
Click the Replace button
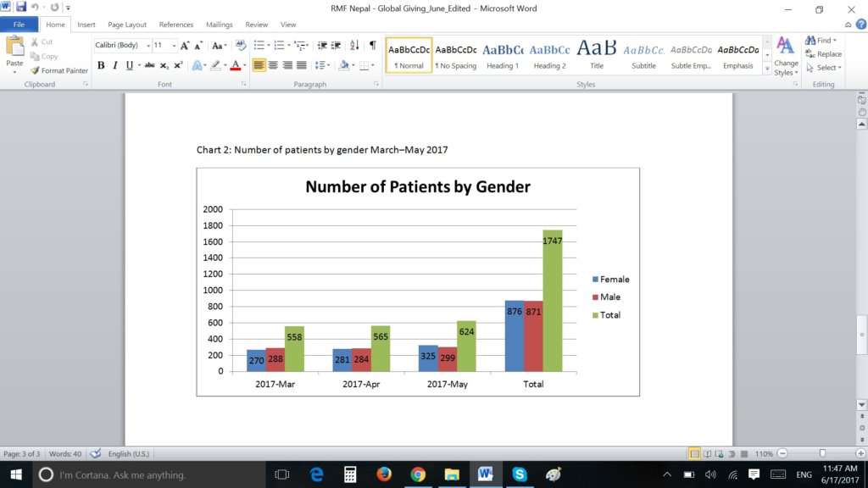824,53
